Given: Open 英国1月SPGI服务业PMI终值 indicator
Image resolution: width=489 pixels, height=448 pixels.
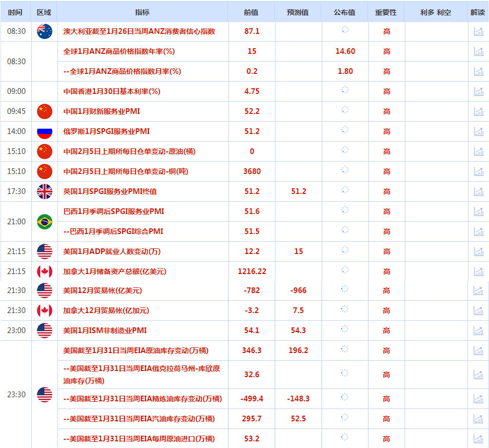Looking at the screenshot, I should 110,191.
